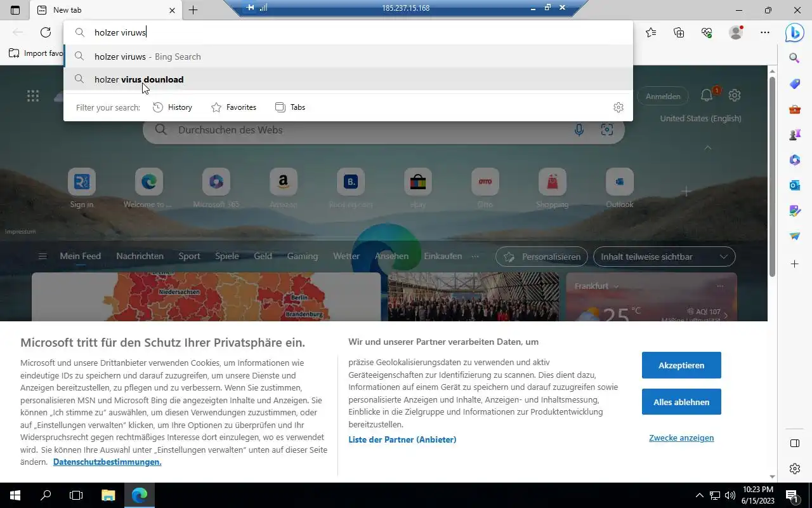This screenshot has height=508, width=812.
Task: Open the Datenschutzbestimmungen link
Action: (107, 462)
